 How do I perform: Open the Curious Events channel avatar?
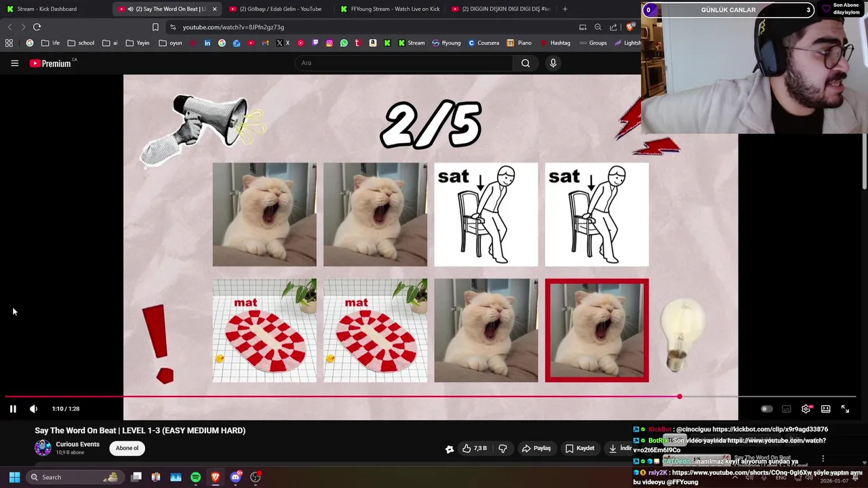click(x=43, y=448)
